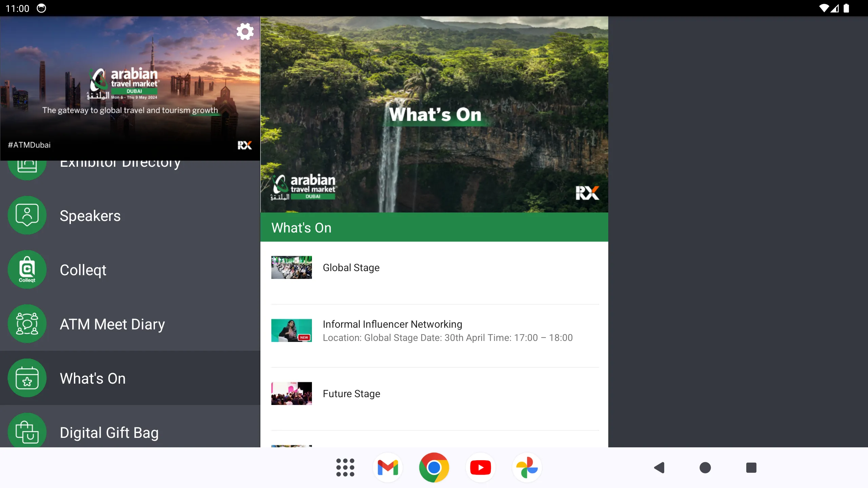The width and height of the screenshot is (868, 488).
Task: Tap the What's On waterfall banner
Action: click(x=434, y=115)
